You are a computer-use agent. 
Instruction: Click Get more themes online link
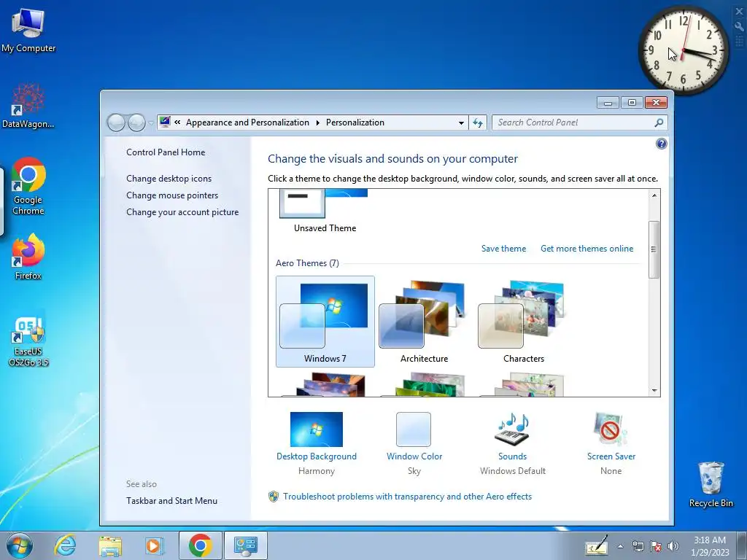click(x=587, y=249)
